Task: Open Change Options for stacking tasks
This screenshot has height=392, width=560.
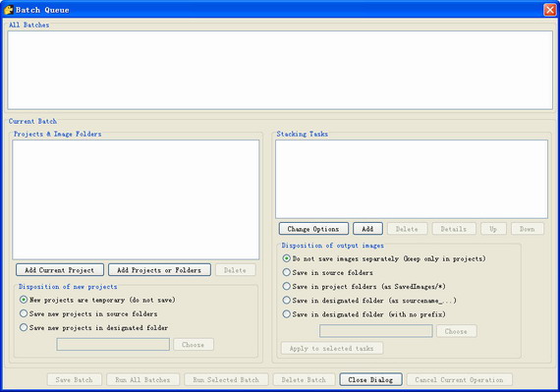Action: (x=313, y=229)
